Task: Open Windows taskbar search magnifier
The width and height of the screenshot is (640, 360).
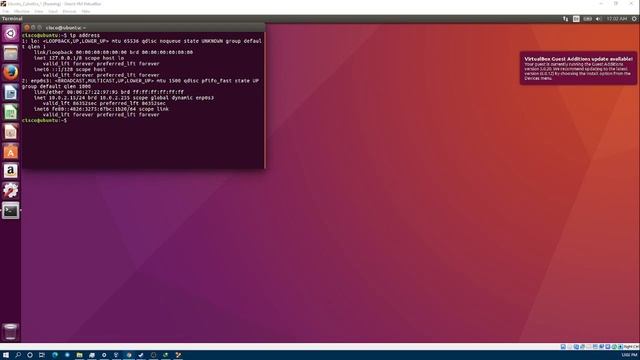Action: (x=18, y=355)
